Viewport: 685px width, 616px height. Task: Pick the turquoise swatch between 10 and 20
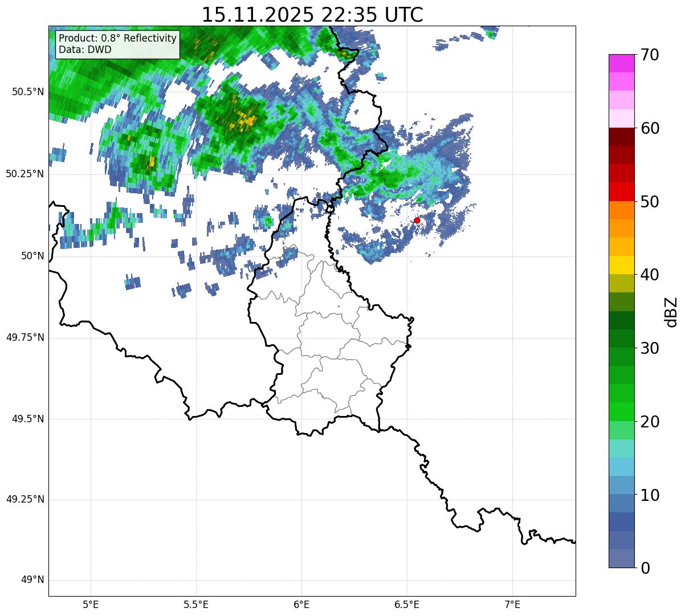pos(621,448)
